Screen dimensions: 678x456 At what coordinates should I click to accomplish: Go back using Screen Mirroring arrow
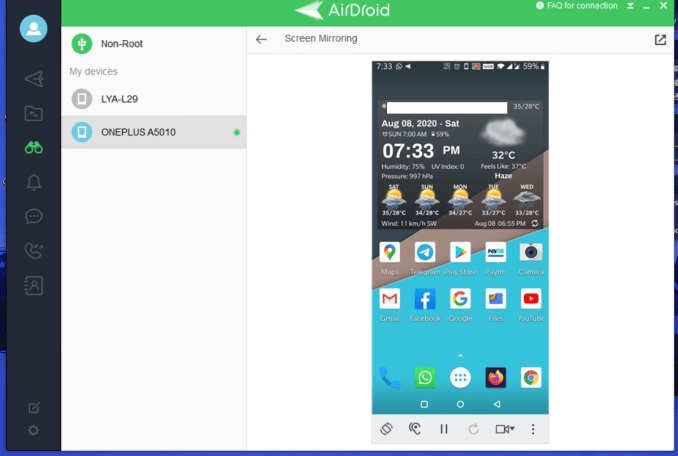tap(262, 40)
